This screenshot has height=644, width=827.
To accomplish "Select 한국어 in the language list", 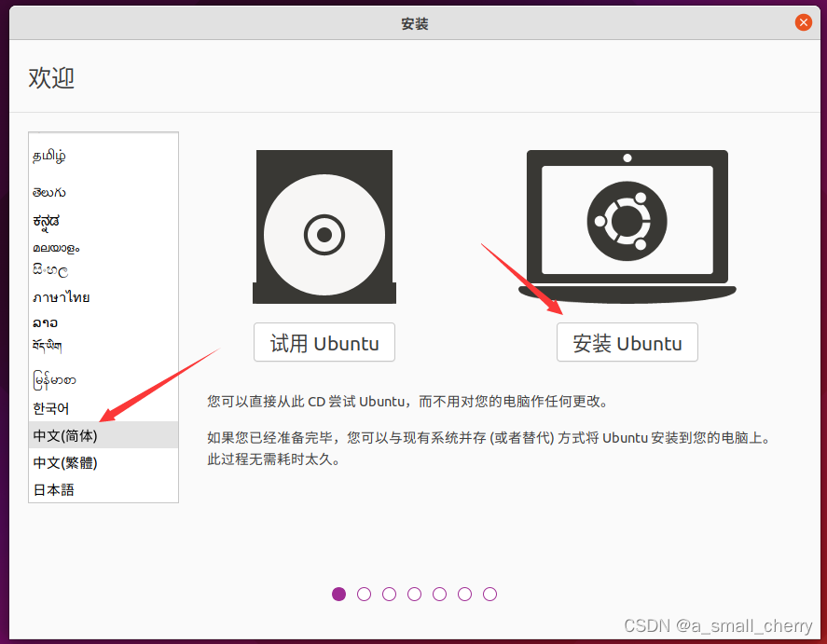I will click(103, 408).
